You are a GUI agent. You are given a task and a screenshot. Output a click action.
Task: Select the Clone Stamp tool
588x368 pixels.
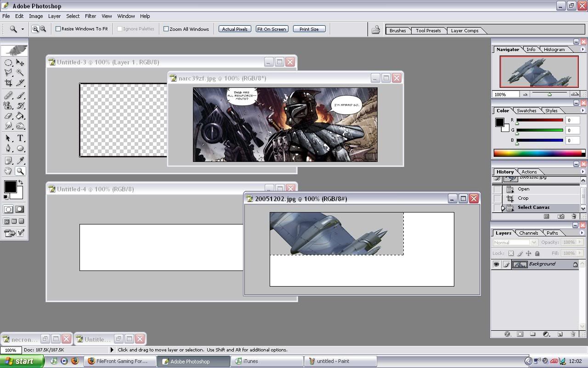(x=8, y=106)
